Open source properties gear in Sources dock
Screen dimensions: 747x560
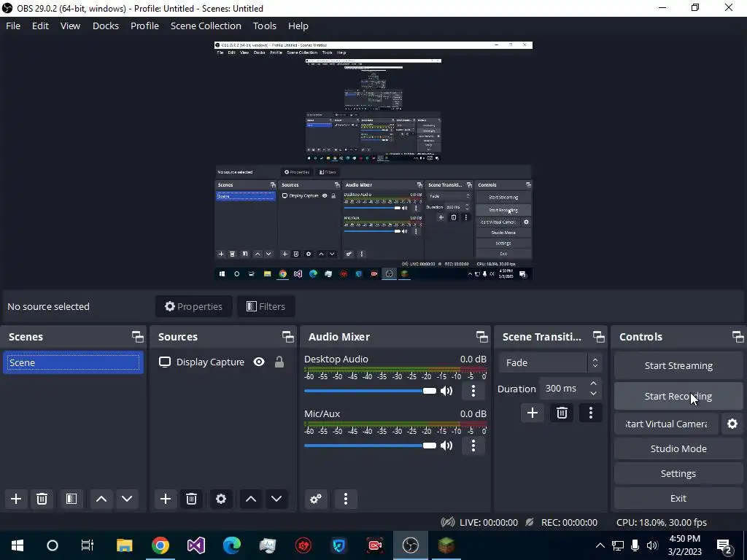click(x=221, y=499)
